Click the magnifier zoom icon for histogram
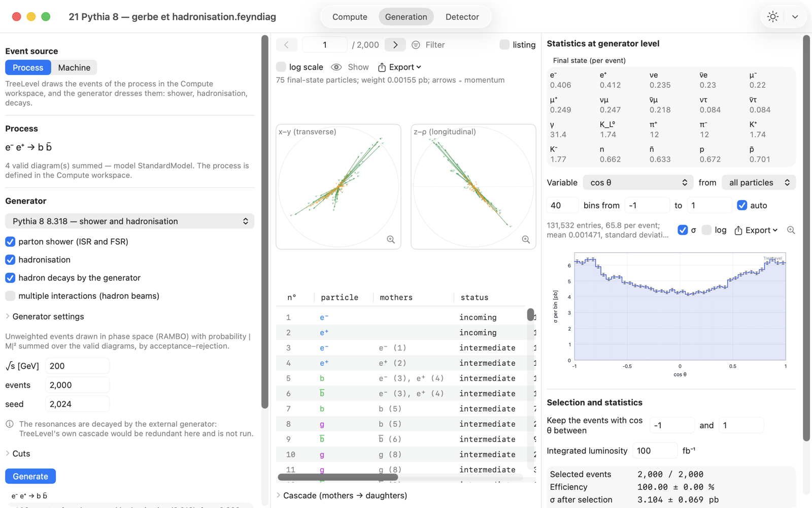 point(791,230)
